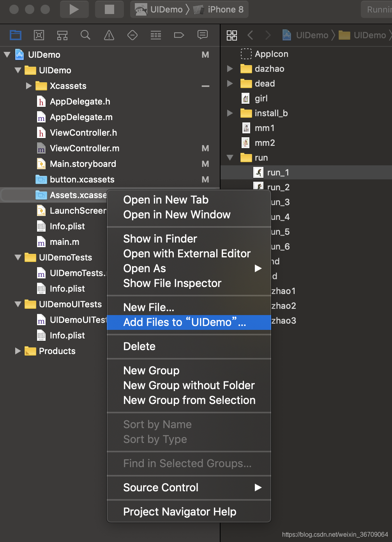The width and height of the screenshot is (392, 542).
Task: Select the run_1 image asset
Action: coord(278,172)
